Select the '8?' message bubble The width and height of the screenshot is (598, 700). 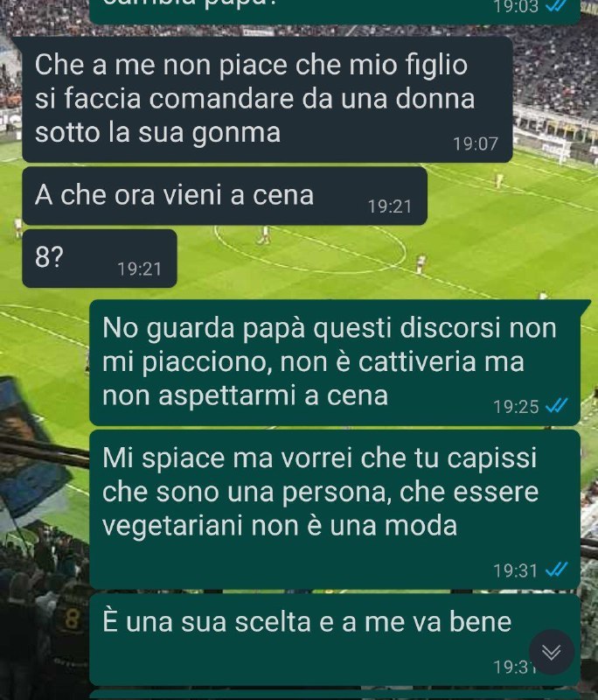100,258
